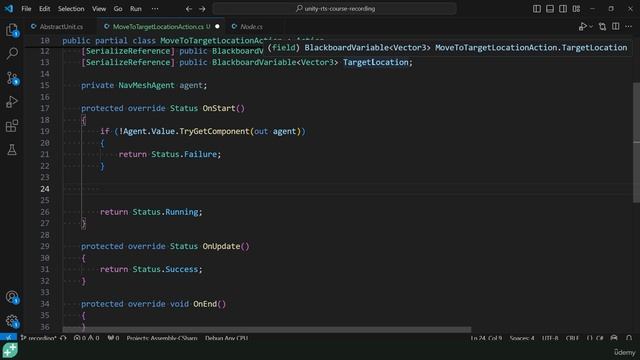Click TargetLocation field on line 13

(x=376, y=62)
